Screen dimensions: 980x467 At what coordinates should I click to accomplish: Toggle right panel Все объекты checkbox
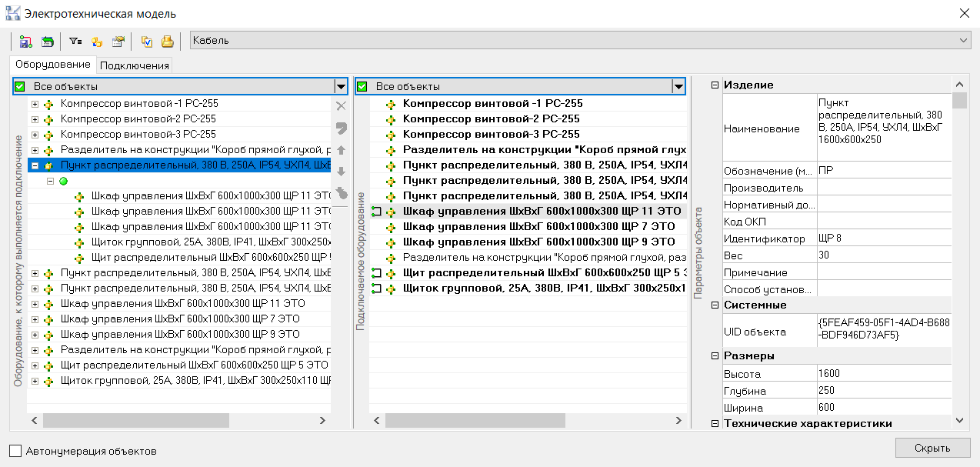pos(362,86)
